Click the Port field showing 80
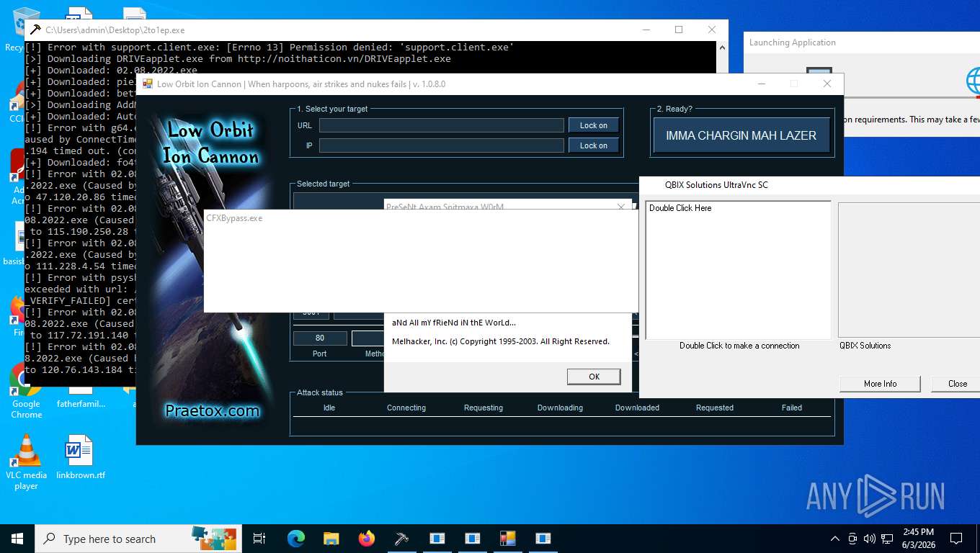Viewport: 980px width, 553px height. [x=320, y=338]
